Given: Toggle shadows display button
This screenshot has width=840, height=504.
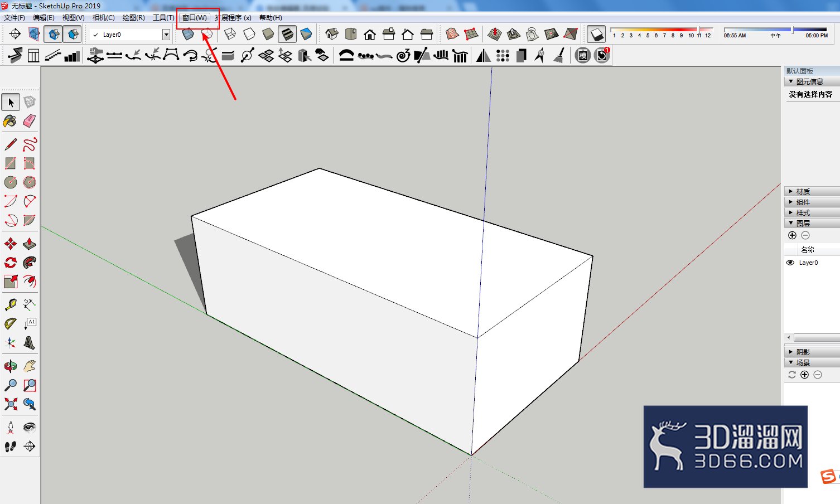Looking at the screenshot, I should (596, 35).
